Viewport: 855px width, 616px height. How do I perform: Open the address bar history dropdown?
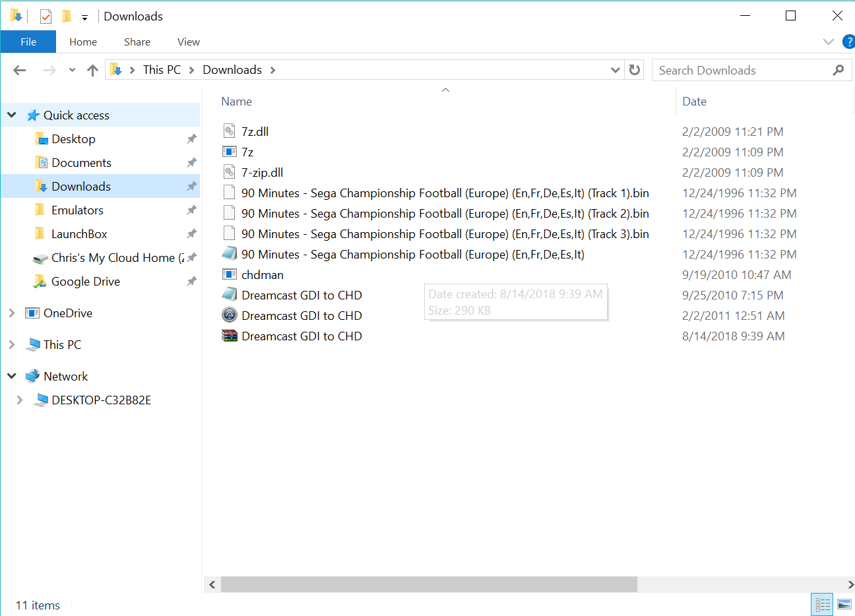pos(615,70)
